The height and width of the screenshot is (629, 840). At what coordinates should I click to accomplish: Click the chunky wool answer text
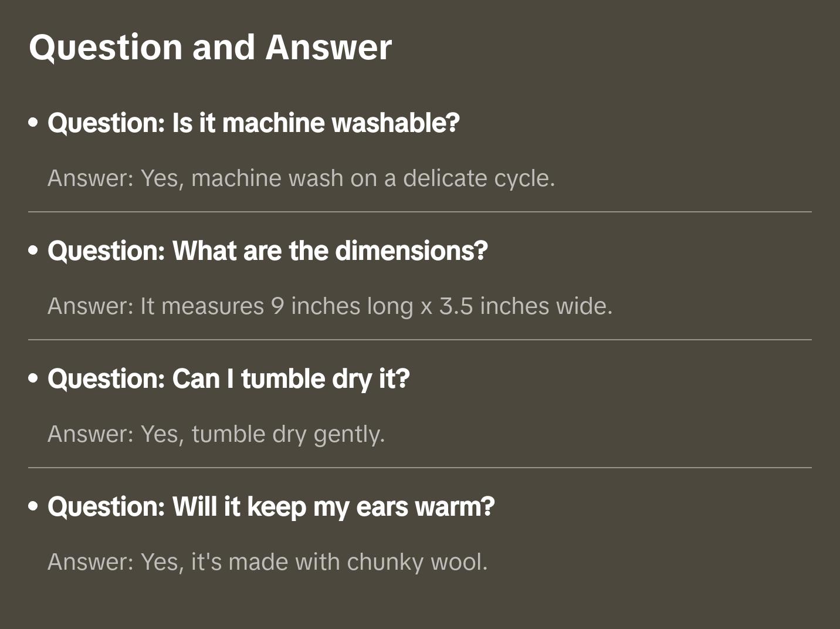click(x=267, y=562)
